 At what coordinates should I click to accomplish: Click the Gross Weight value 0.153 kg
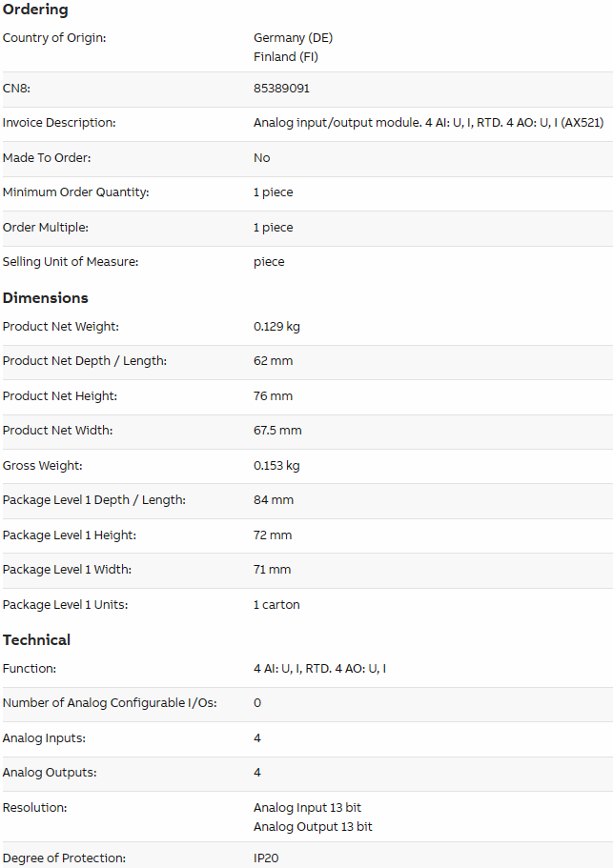276,466
